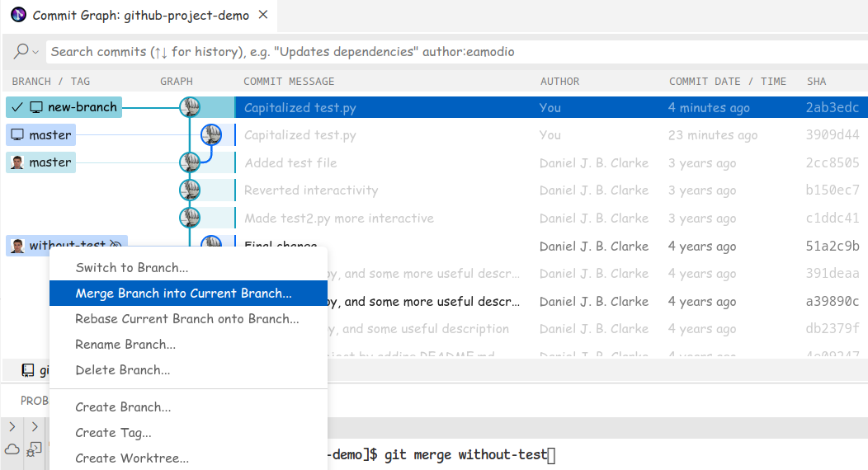
Task: Choose 'Delete Branch...' in the context menu
Action: pyautogui.click(x=123, y=370)
